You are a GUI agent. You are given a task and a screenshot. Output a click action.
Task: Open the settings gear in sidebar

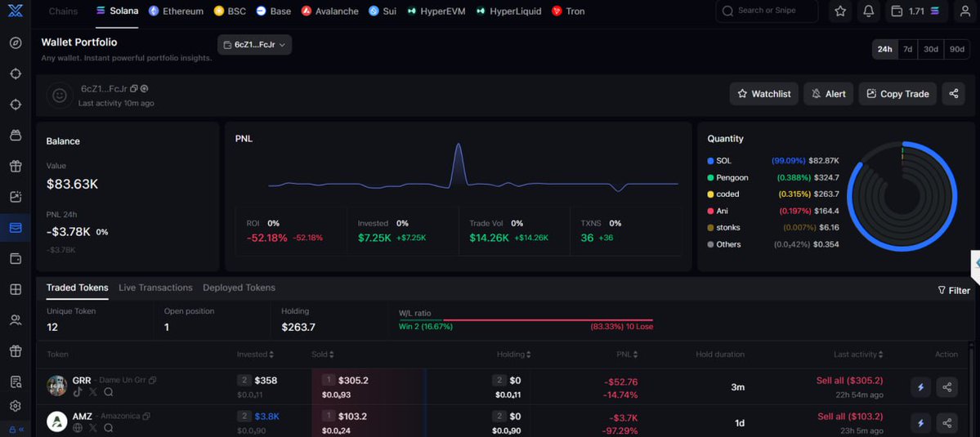16,406
